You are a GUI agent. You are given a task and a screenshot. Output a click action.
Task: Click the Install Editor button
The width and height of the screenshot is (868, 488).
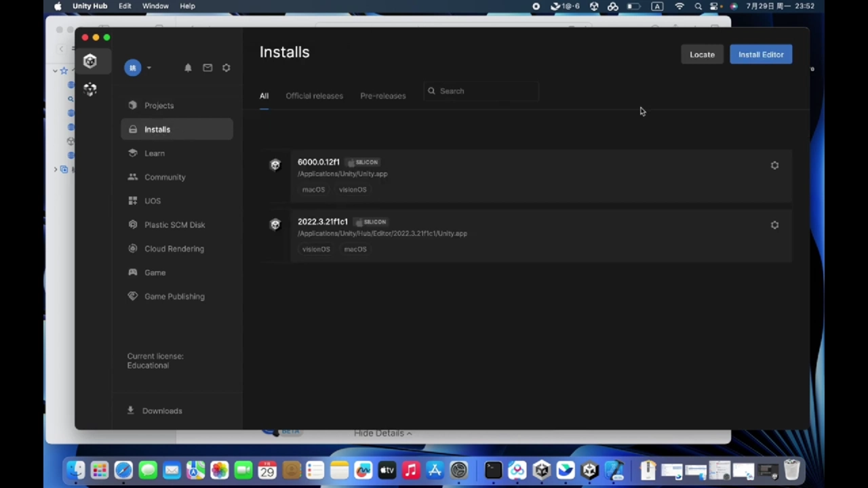coord(761,55)
